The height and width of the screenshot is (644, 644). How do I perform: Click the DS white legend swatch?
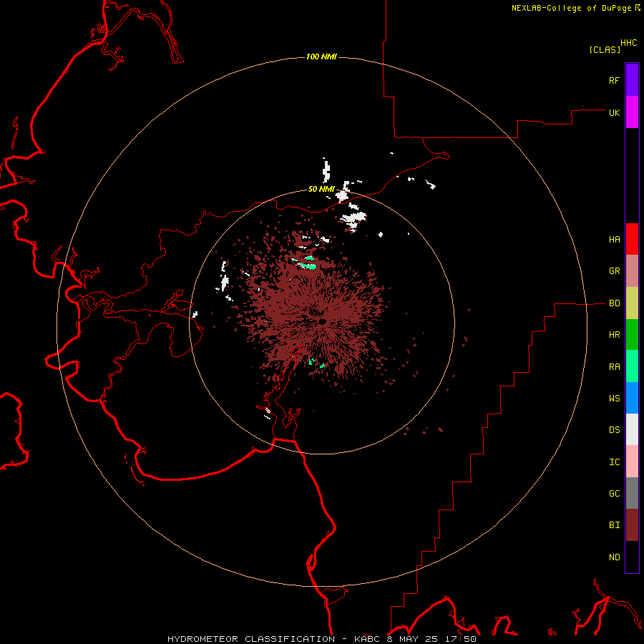(632, 429)
